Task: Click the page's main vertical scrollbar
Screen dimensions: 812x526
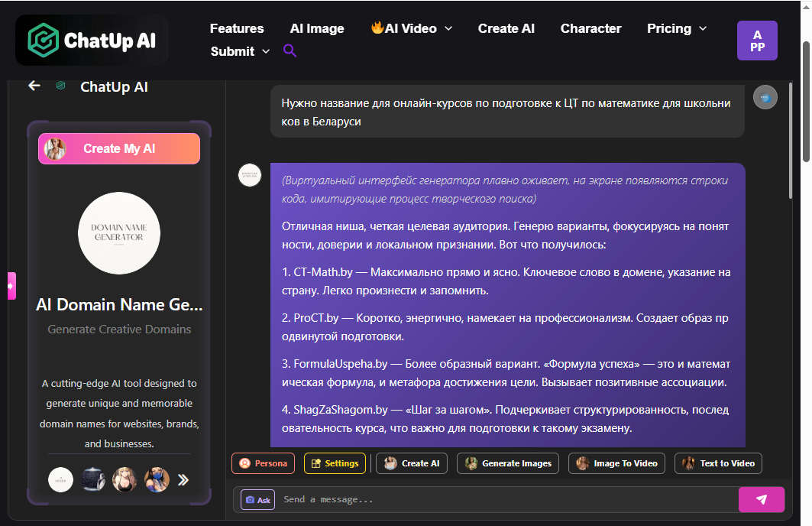Action: (807, 101)
